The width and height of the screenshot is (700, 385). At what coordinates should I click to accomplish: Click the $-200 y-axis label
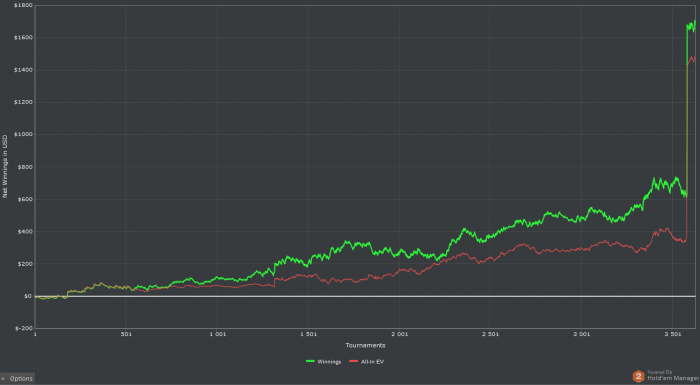(x=24, y=328)
